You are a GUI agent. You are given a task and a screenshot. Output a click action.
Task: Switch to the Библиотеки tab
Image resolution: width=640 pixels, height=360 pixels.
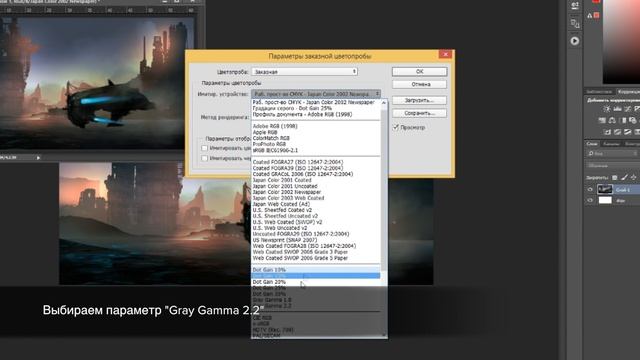(x=599, y=91)
